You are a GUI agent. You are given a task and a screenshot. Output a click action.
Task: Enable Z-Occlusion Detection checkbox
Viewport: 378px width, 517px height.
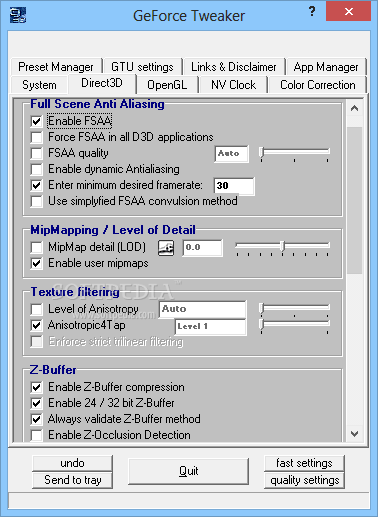(x=36, y=435)
